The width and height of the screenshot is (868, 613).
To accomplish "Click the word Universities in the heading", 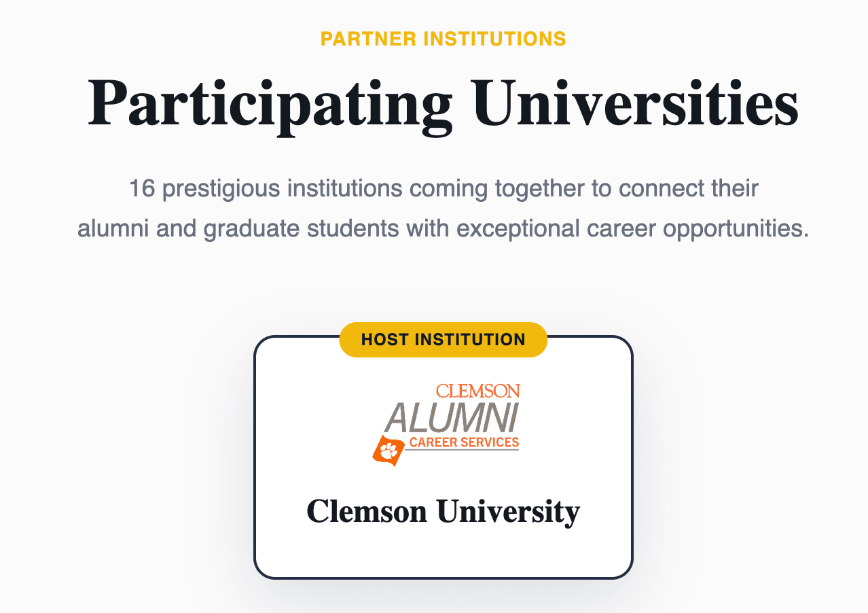I will click(x=636, y=103).
